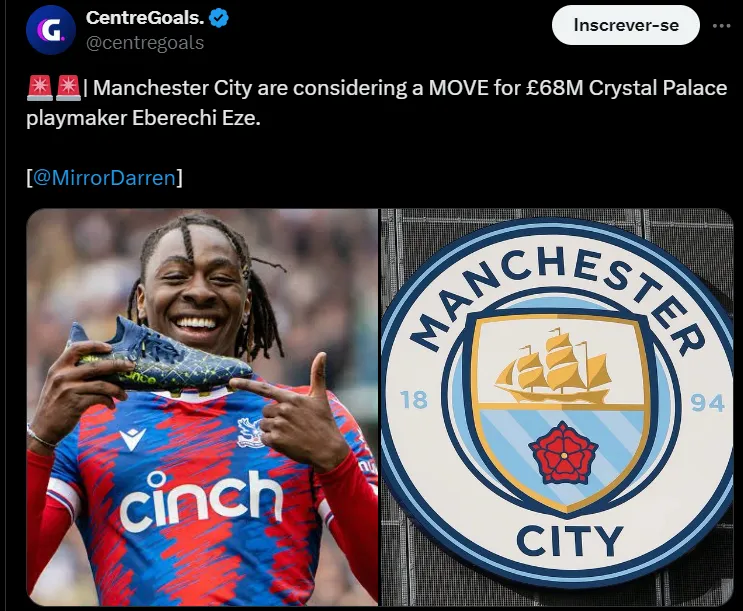The width and height of the screenshot is (743, 611).
Task: Open the three-dot more options menu
Action: (721, 26)
